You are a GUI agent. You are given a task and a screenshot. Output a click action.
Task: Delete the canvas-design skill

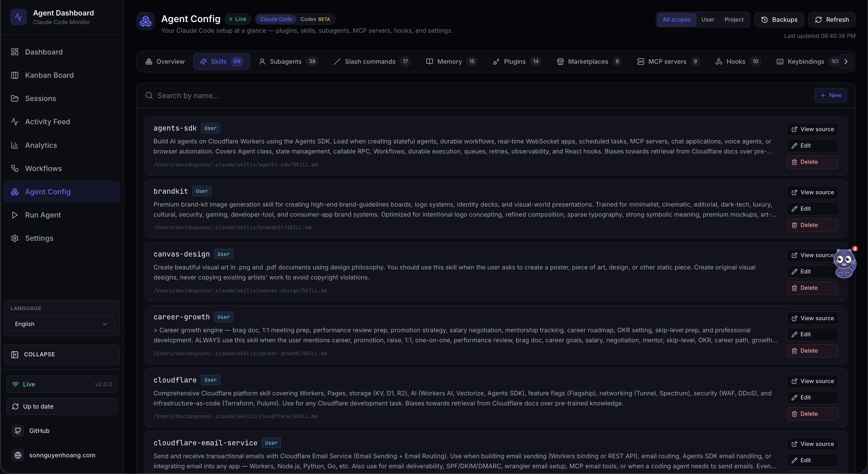pyautogui.click(x=812, y=288)
